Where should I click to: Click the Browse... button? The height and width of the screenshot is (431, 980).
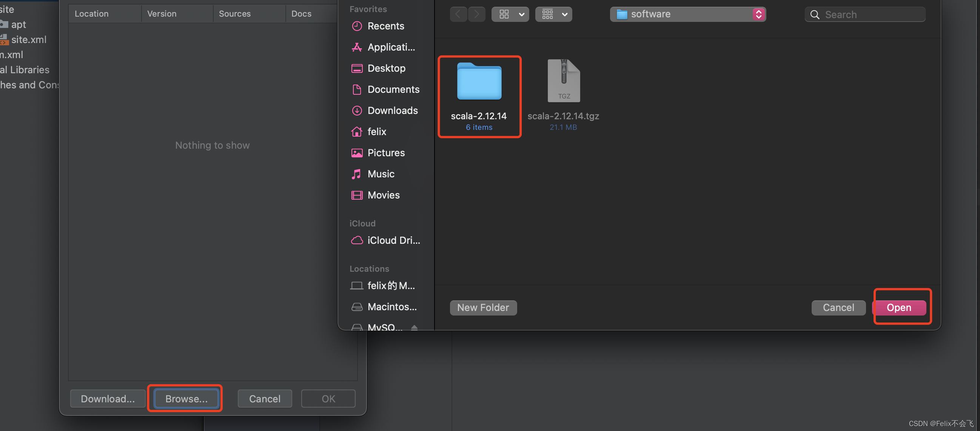(186, 398)
